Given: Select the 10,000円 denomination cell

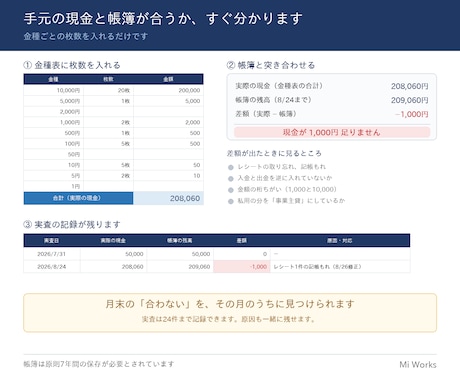Looking at the screenshot, I should tap(54, 90).
